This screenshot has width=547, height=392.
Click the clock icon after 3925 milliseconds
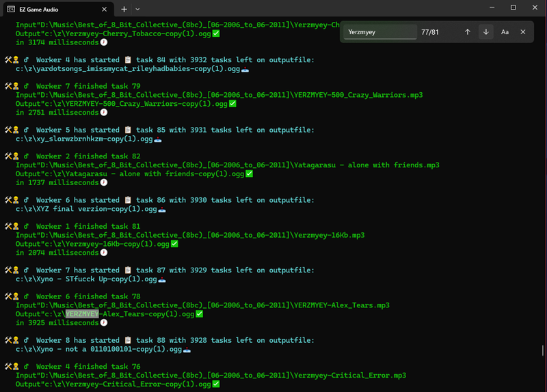point(104,322)
